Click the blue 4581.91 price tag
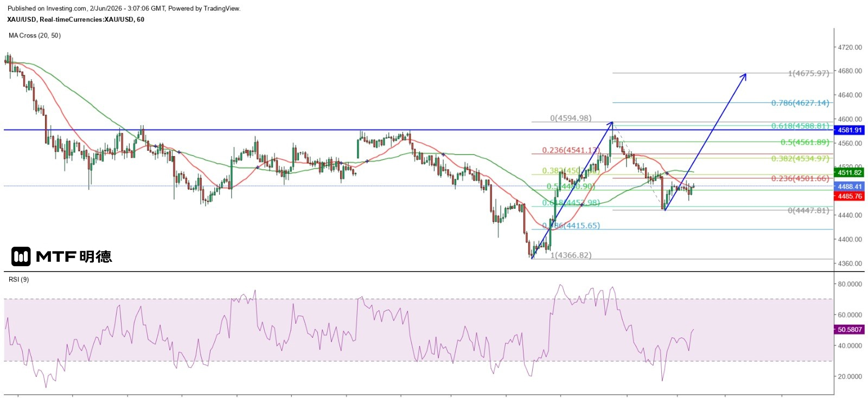 (850, 130)
